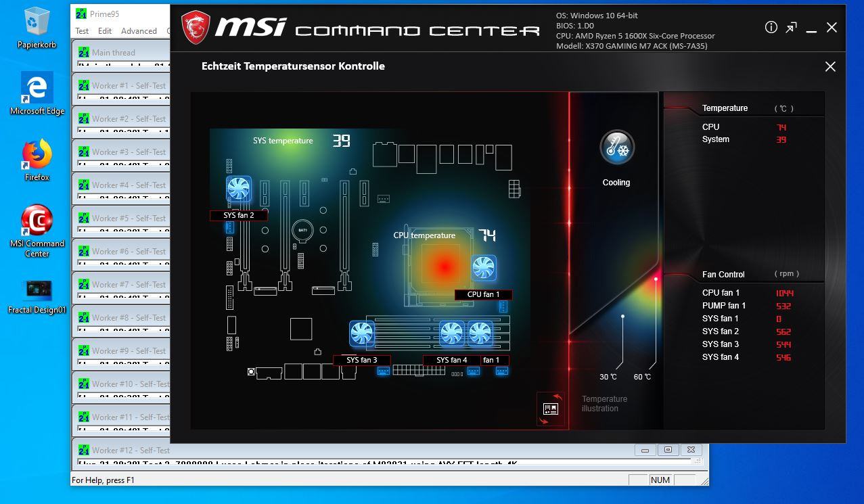The height and width of the screenshot is (504, 864).
Task: Open the Advanced menu in Prime95
Action: coord(139,31)
